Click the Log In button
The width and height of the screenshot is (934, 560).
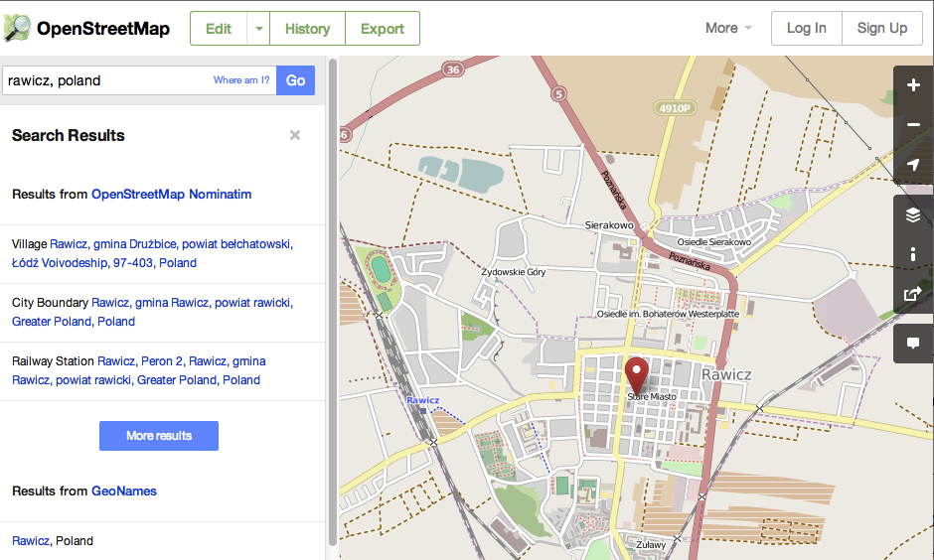click(x=807, y=28)
